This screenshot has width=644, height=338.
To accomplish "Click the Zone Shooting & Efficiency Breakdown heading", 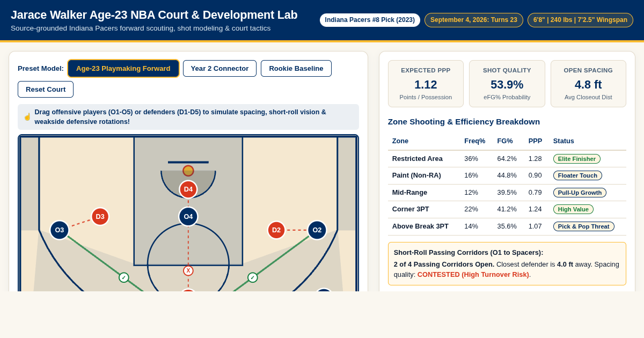I will [x=464, y=122].
